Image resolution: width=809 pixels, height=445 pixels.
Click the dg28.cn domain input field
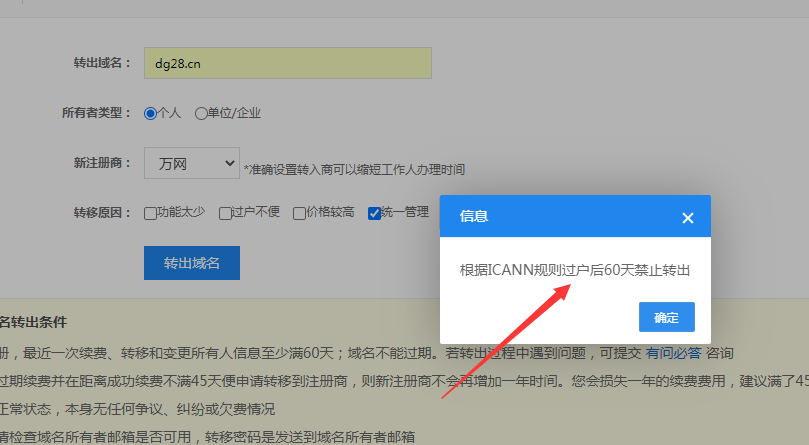point(287,63)
